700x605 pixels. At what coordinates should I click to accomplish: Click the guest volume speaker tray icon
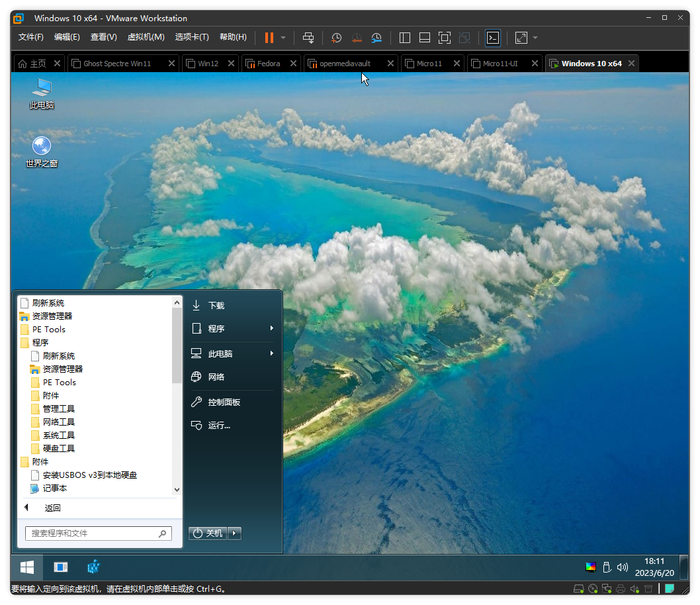(x=622, y=567)
